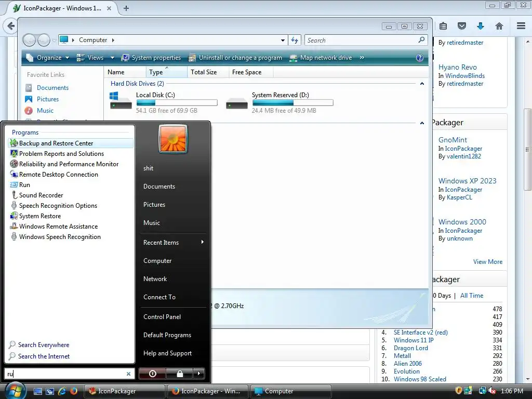Open Default Programs from Start menu
This screenshot has height=399, width=532.
[167, 335]
